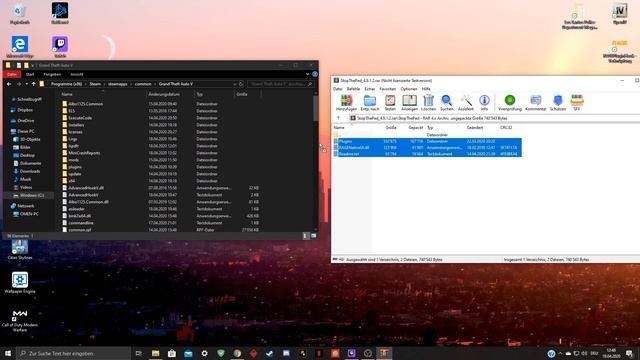This screenshot has width=640, height=360.
Task: Click forward arrow in Explorer window
Action: (19, 84)
